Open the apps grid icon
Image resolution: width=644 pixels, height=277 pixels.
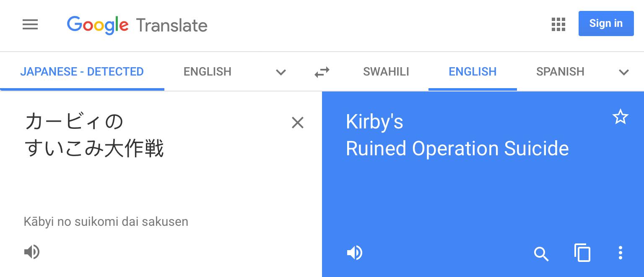click(558, 25)
